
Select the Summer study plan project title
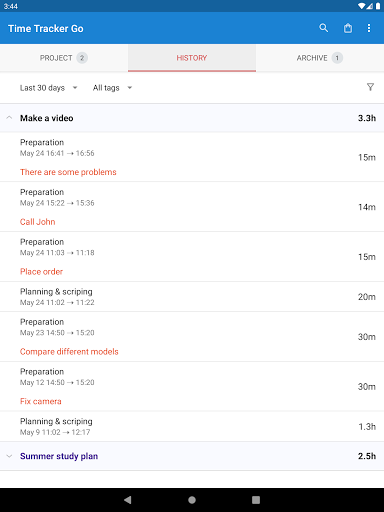[x=59, y=456]
